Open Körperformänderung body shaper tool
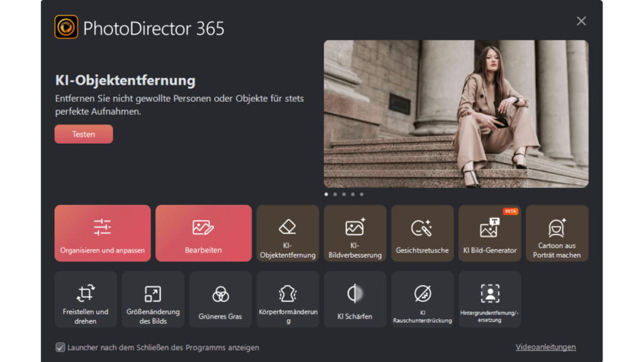The image size is (644, 362). [x=287, y=299]
